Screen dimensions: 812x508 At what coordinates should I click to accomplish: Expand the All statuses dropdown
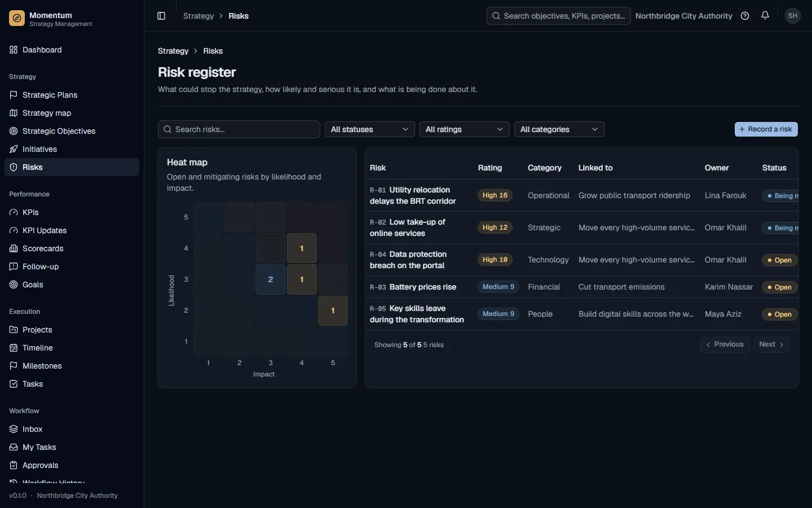point(370,129)
